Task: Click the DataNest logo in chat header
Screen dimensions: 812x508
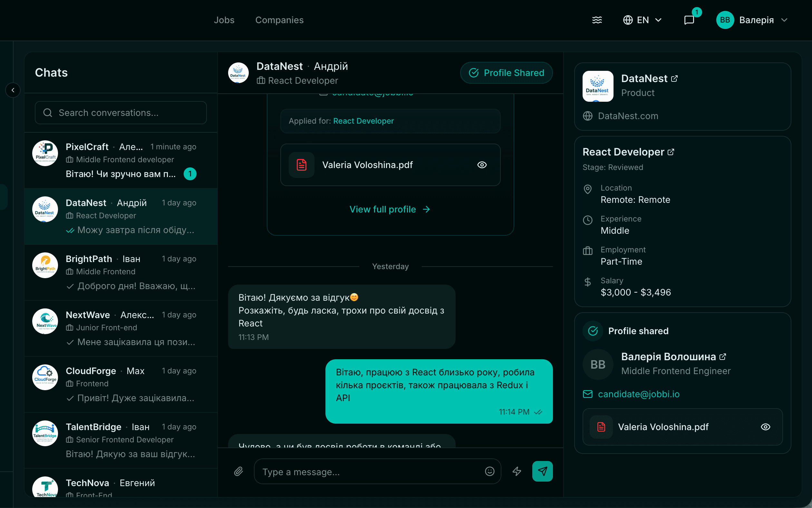Action: [x=238, y=73]
